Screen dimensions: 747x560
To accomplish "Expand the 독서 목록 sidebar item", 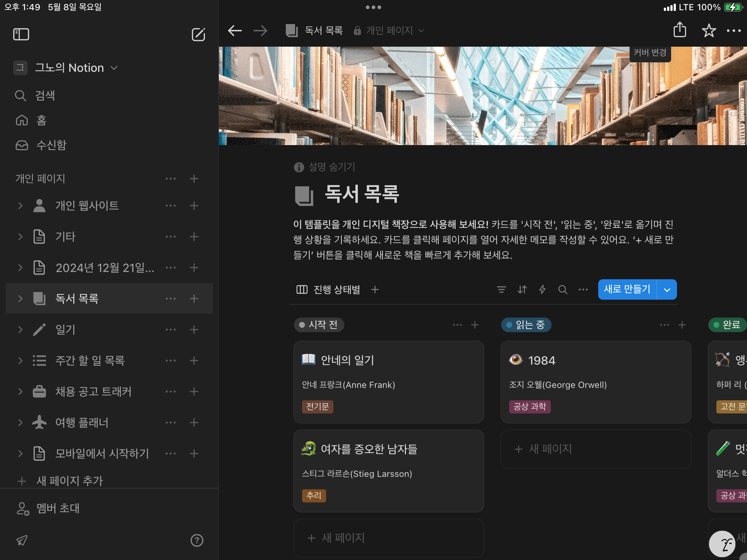I will click(20, 299).
